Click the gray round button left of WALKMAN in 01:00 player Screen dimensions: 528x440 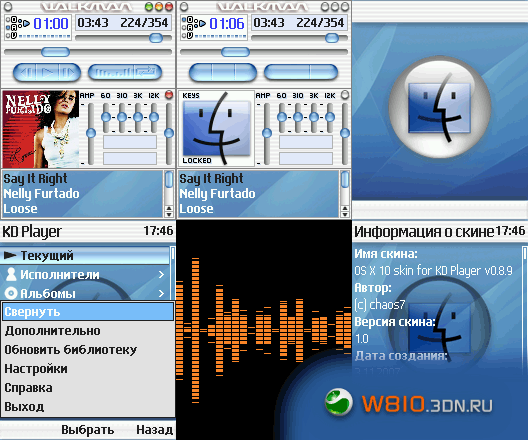pyautogui.click(x=8, y=6)
